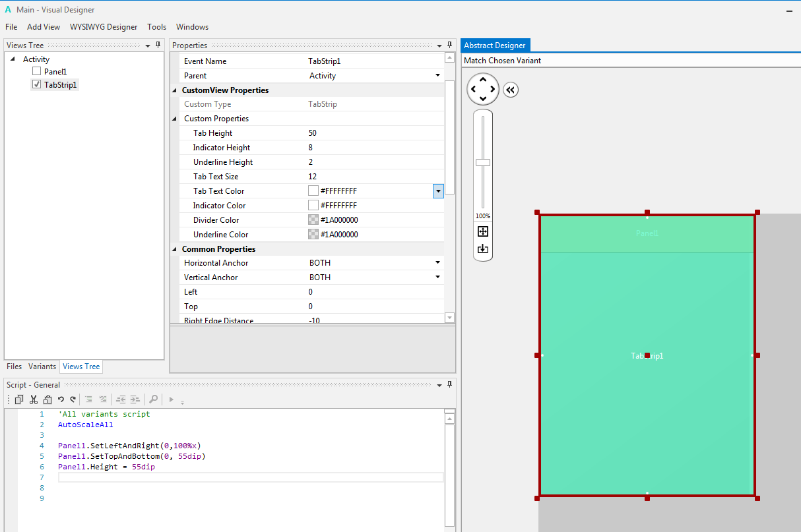The width and height of the screenshot is (801, 532).
Task: Click the decrease indent icon
Action: pos(121,399)
